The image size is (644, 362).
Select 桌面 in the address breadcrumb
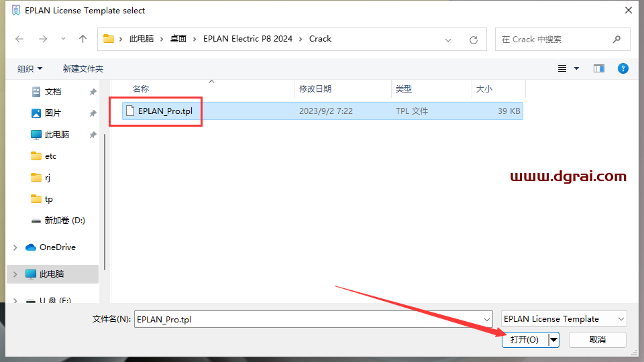178,39
